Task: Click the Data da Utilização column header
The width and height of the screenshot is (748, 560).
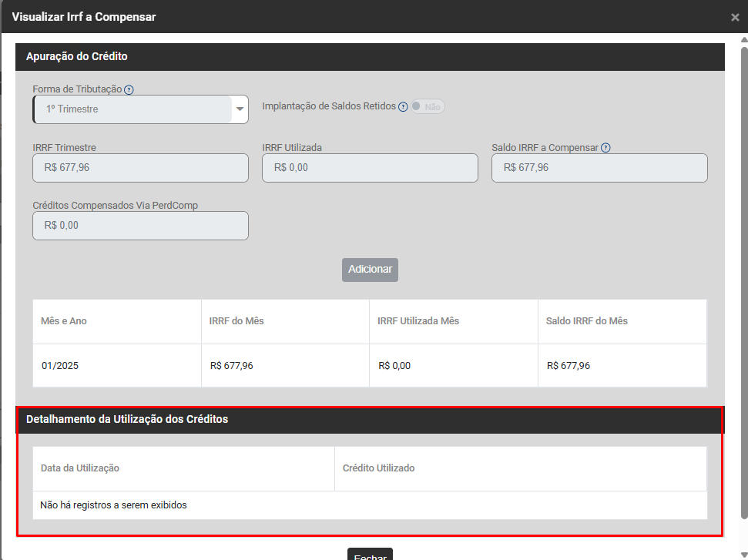Action: [80, 468]
